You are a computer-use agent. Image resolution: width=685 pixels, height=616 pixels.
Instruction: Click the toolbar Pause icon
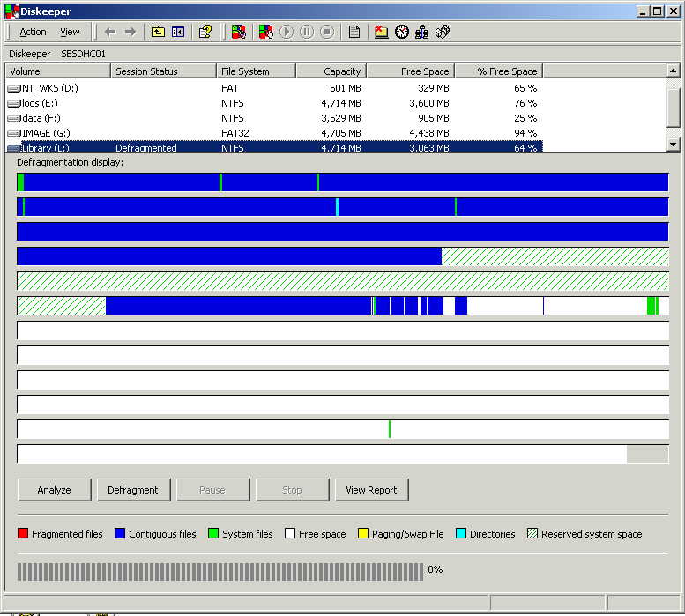(307, 32)
